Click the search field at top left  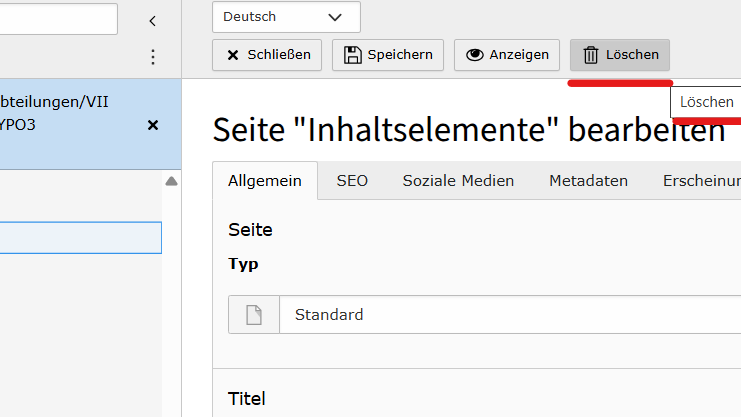58,19
